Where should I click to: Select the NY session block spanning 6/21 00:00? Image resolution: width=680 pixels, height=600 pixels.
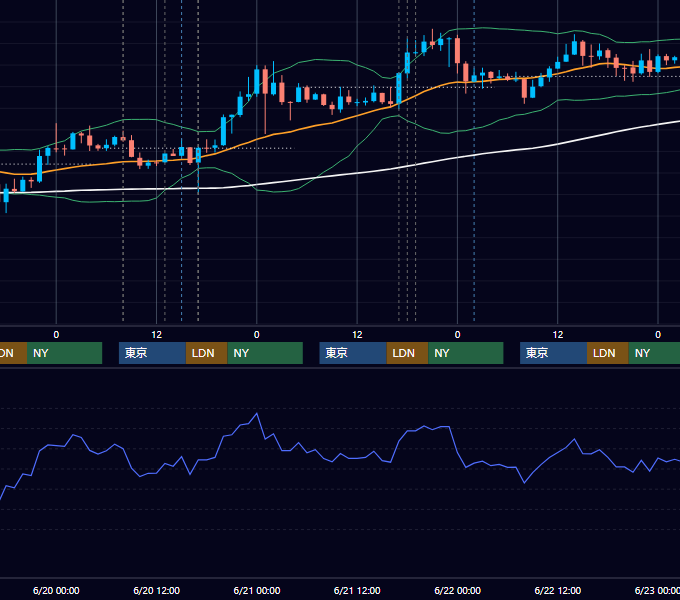(x=265, y=353)
